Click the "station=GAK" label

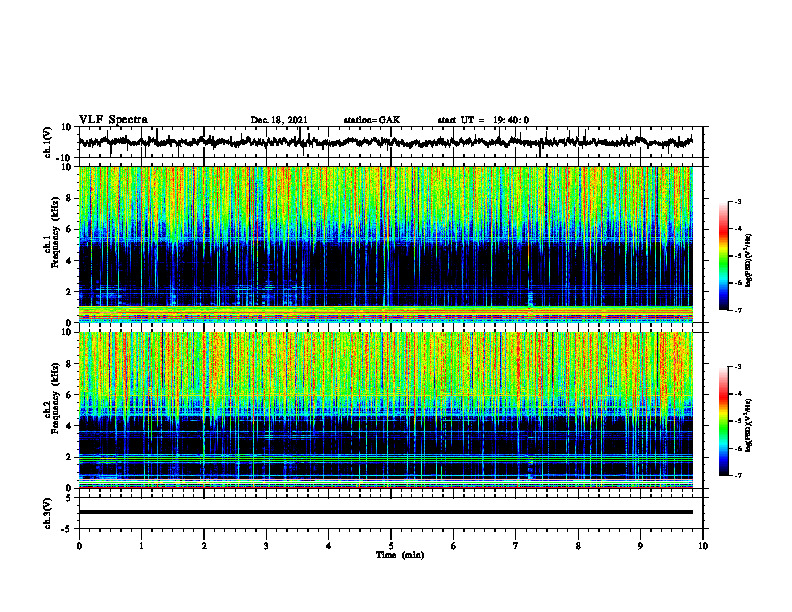point(372,120)
